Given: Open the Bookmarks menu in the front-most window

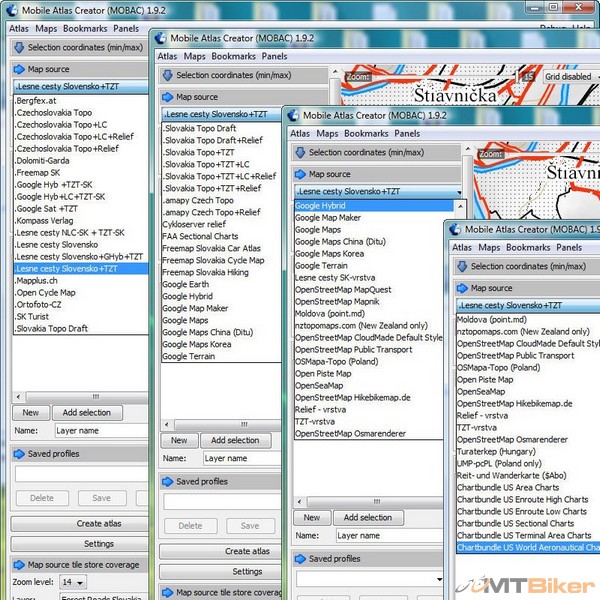Looking at the screenshot, I should pos(528,247).
